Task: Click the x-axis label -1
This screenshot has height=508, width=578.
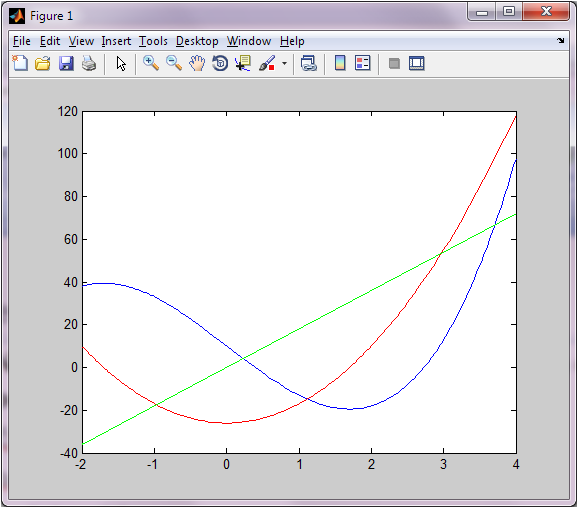Action: (152, 464)
